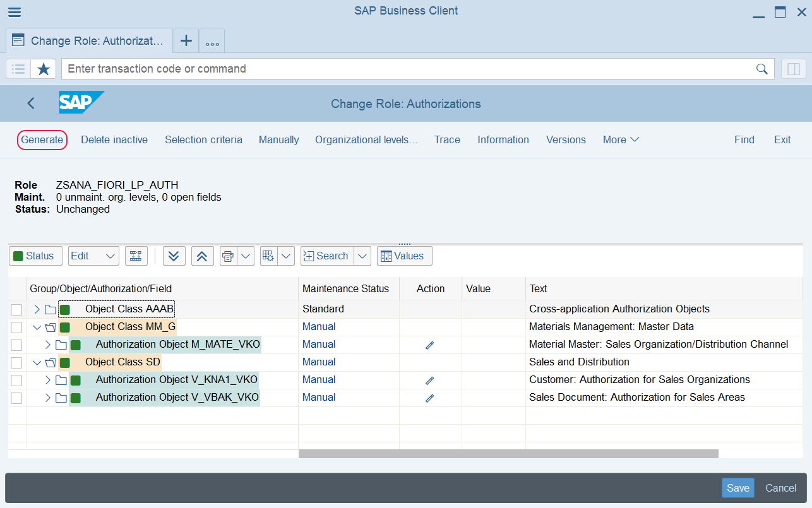Expand the Object Class AAAB node
The image size is (812, 508).
click(37, 309)
